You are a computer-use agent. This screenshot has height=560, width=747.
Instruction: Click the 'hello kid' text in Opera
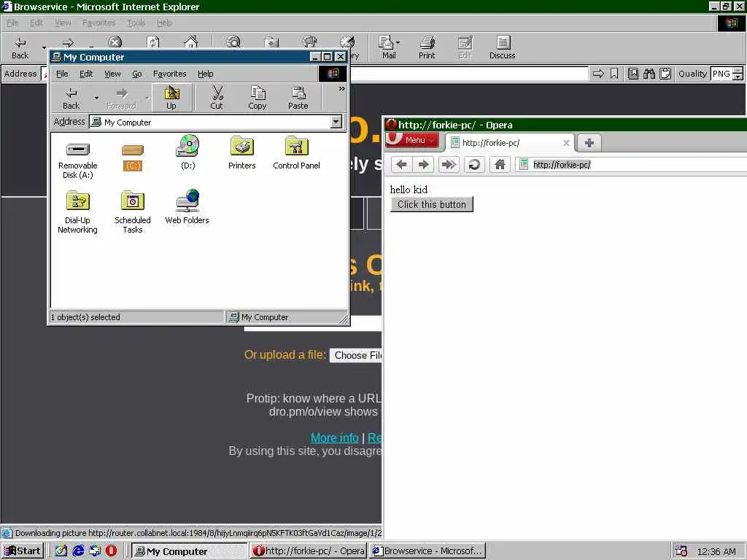[409, 190]
